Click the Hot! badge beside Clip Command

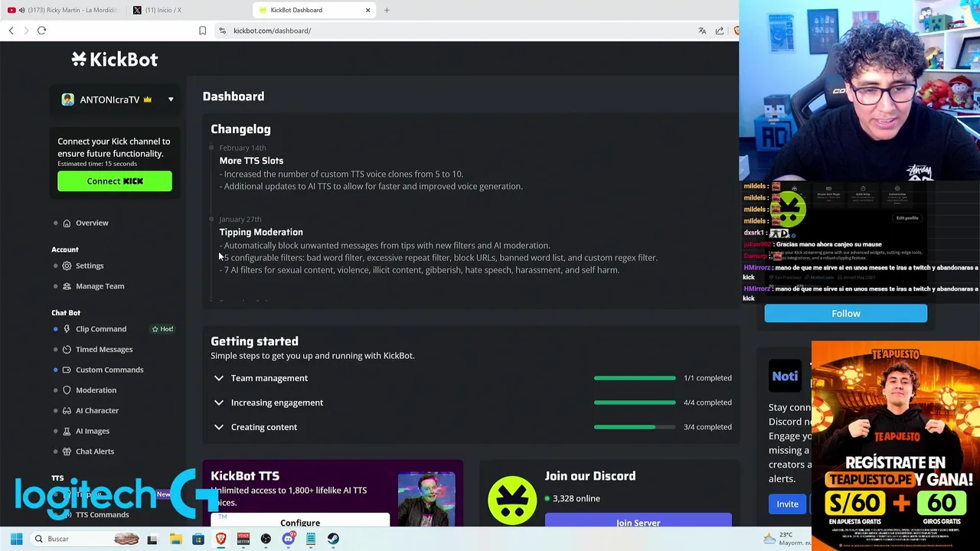[x=162, y=329]
